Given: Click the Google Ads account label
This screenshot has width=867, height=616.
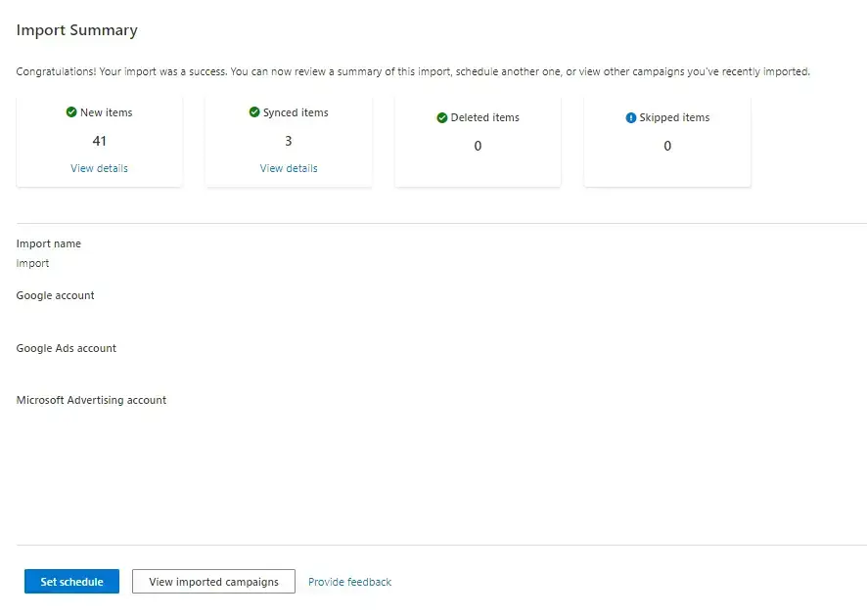Looking at the screenshot, I should tap(67, 348).
